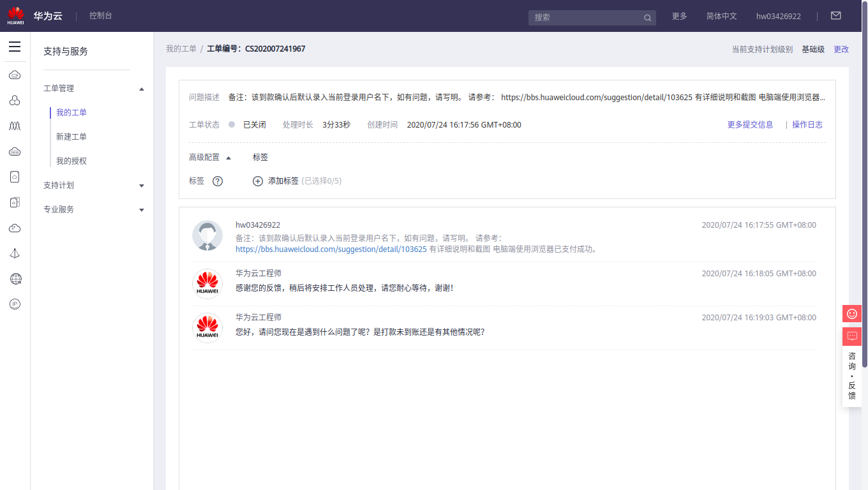Click the single cloud backup card icon
Viewport: 868px width, 490px height.
(x=15, y=177)
